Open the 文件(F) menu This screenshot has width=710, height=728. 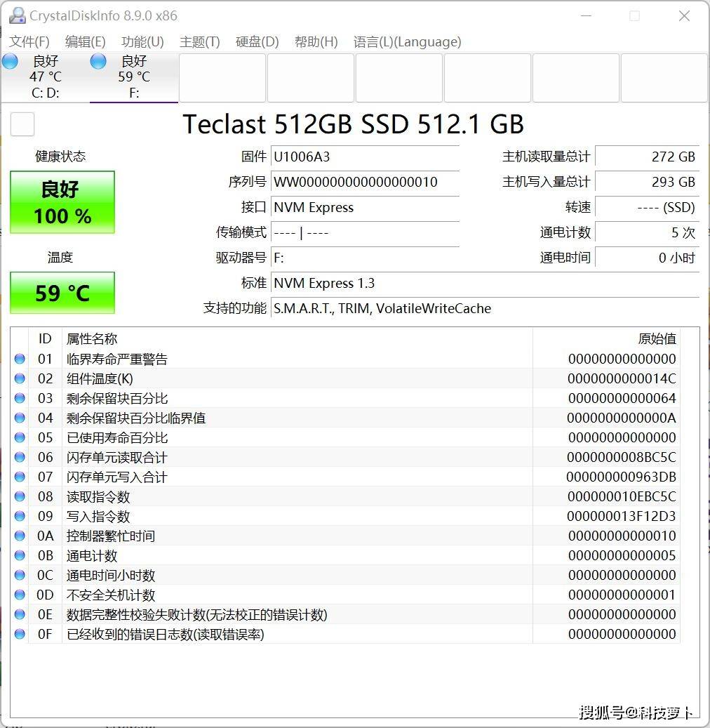(x=29, y=42)
